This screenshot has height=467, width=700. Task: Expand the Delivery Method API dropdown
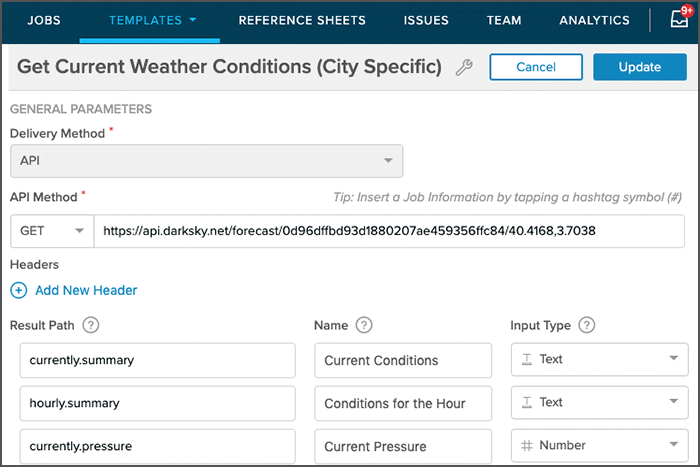click(x=206, y=160)
